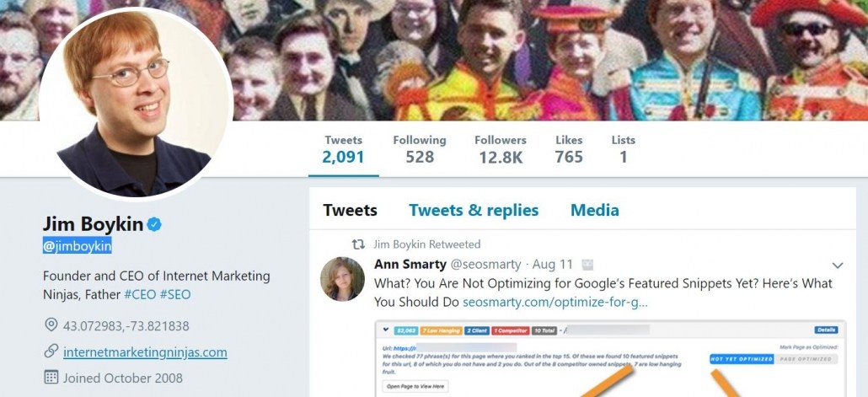The image size is (868, 397).
Task: Click the Not Yet Optimized toggle button
Action: tap(741, 358)
